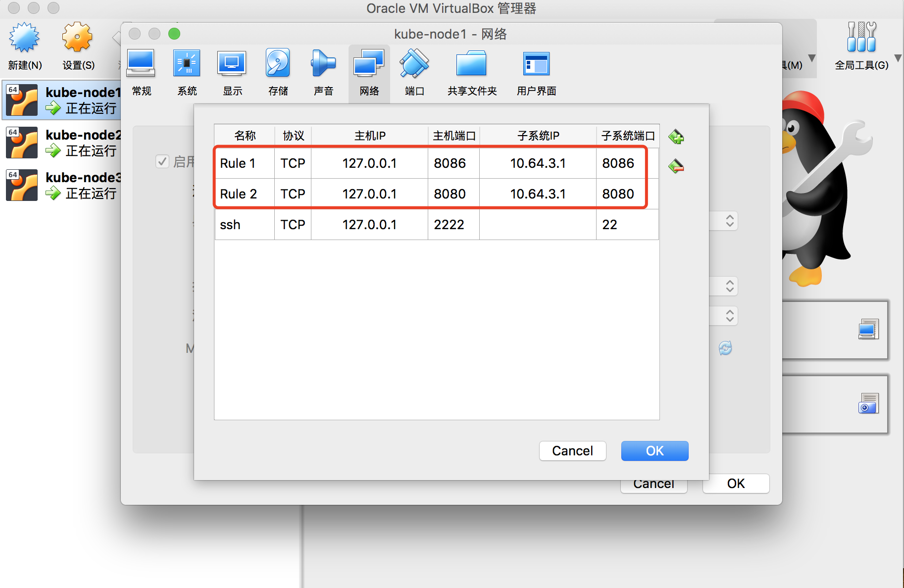
Task: Select kube-node2 in the VM list
Action: [x=62, y=143]
